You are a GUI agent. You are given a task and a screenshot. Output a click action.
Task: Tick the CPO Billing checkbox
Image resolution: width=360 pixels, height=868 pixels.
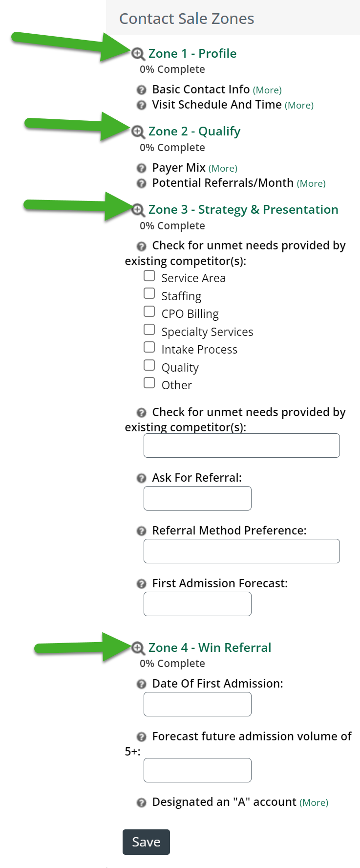click(149, 312)
